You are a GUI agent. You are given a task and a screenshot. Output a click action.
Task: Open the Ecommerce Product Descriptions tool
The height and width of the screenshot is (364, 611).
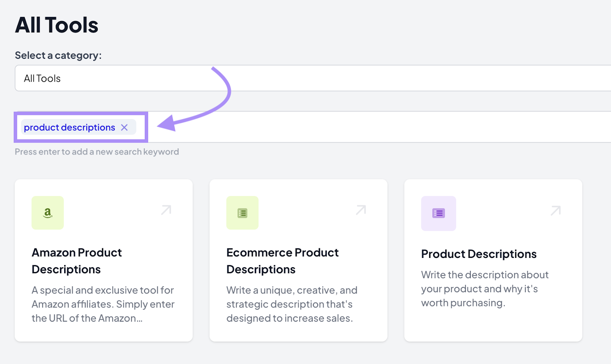click(x=283, y=261)
